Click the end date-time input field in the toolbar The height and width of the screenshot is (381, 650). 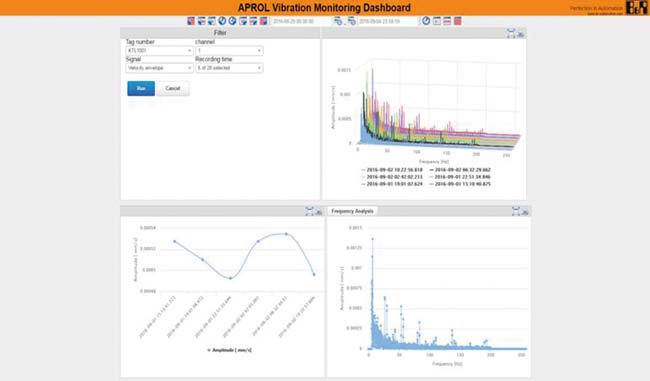point(388,21)
